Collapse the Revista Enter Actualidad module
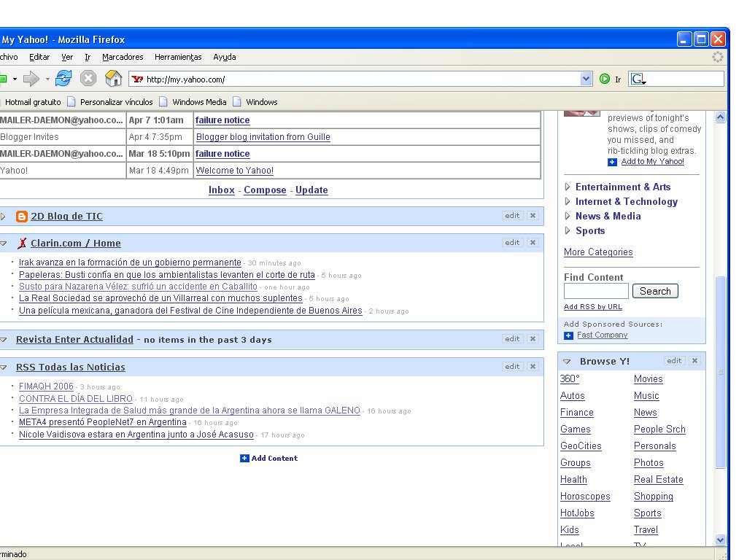 (x=4, y=340)
